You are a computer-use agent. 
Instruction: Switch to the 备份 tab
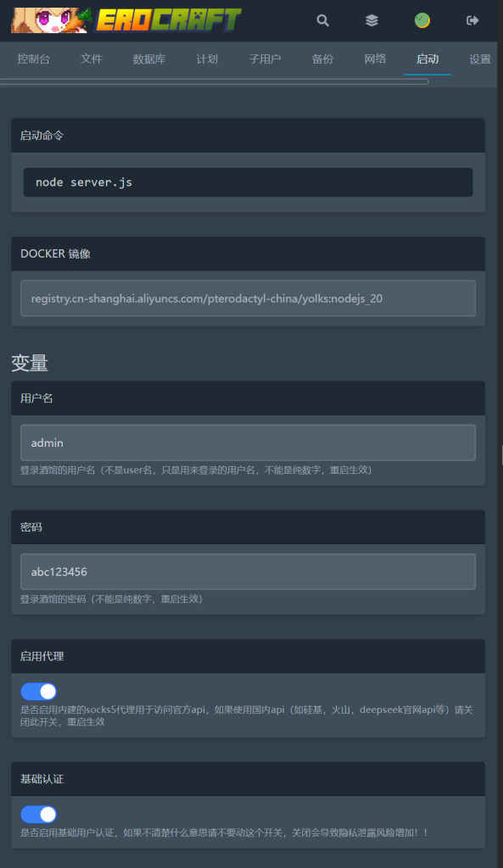pyautogui.click(x=322, y=58)
